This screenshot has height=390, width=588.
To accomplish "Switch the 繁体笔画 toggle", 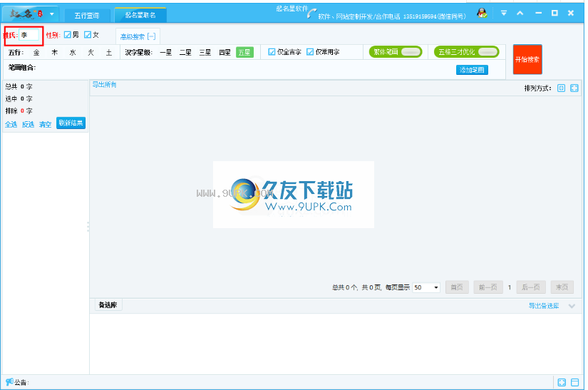I will [396, 52].
